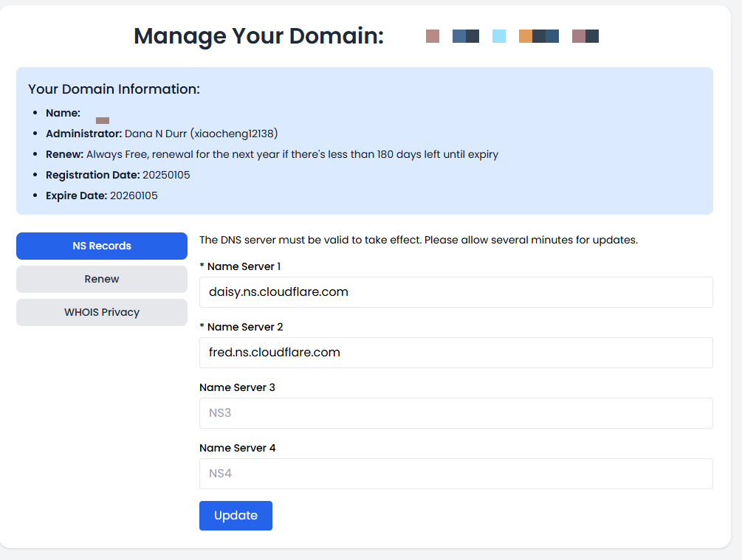Click the "Always Free" renewal info line

point(292,154)
